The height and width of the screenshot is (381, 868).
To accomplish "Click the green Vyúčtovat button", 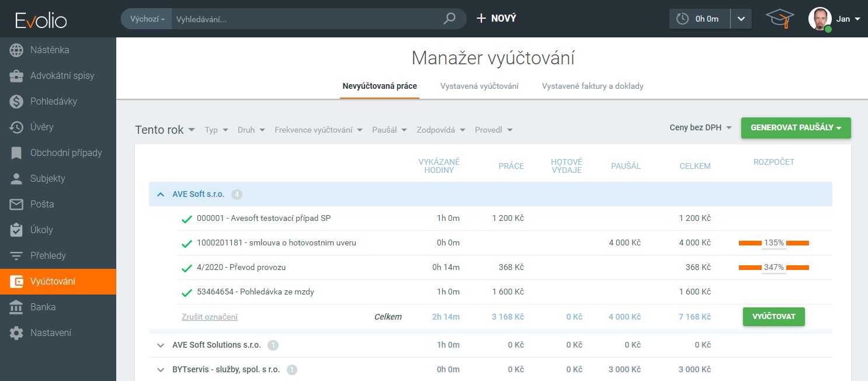I will coord(773,317).
